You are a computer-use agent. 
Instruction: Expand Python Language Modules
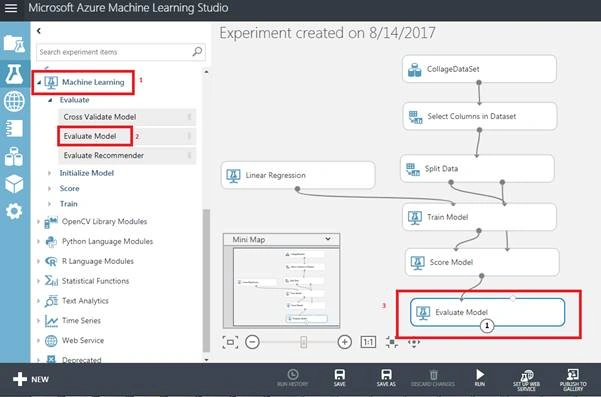(38, 241)
